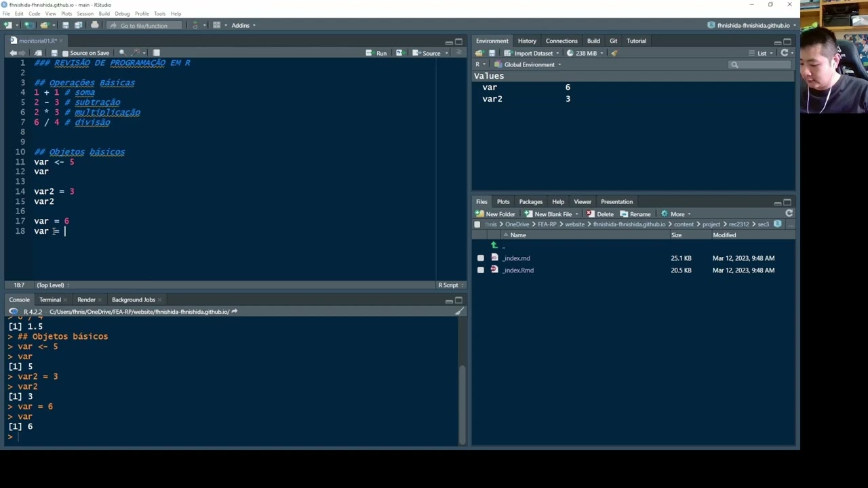The width and height of the screenshot is (868, 488).
Task: Click the OneDrive breadcrumb in Files path
Action: click(517, 224)
